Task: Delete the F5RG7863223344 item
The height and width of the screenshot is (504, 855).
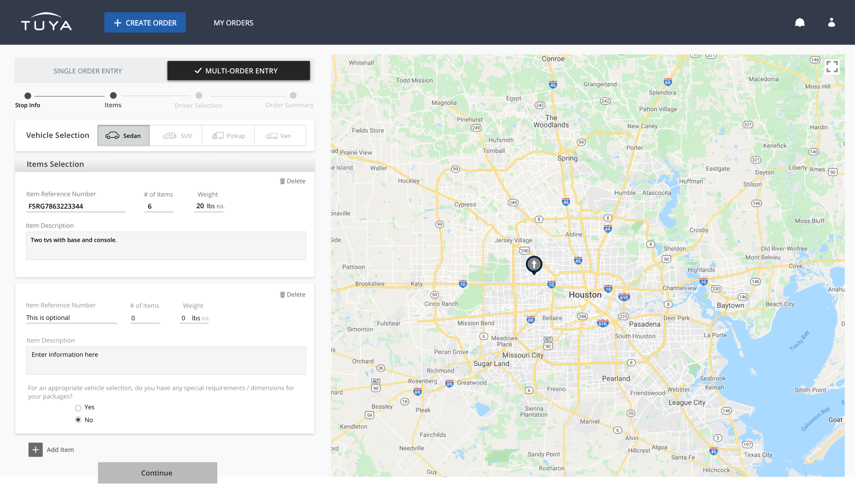Action: tap(292, 181)
